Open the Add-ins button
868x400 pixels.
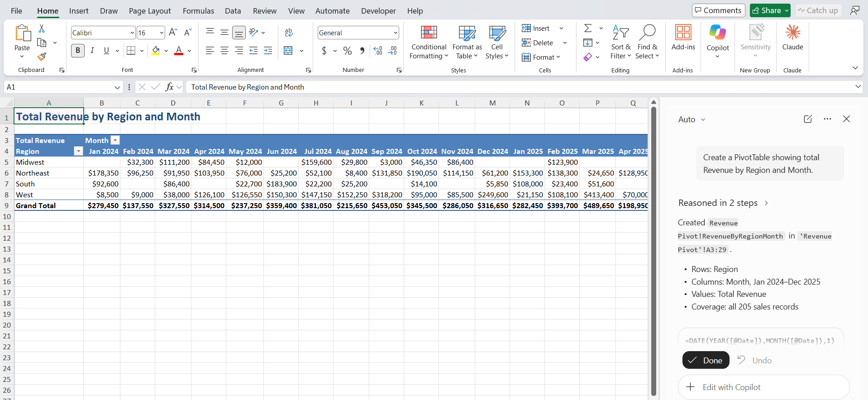point(683,38)
